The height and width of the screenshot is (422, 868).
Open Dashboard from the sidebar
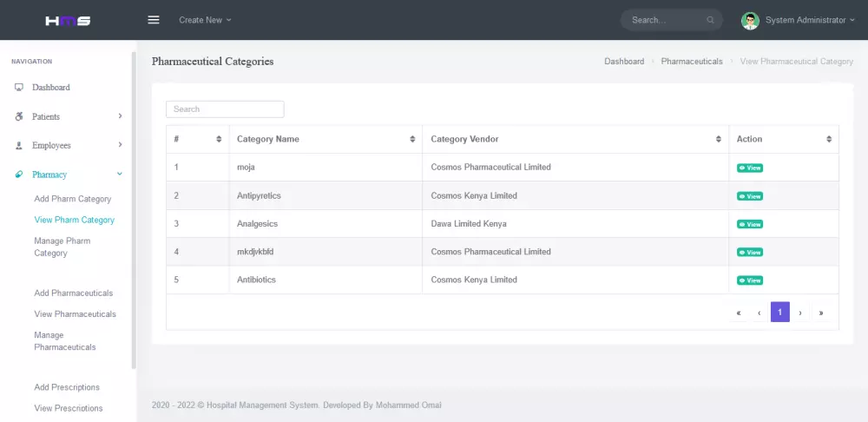[x=50, y=88]
